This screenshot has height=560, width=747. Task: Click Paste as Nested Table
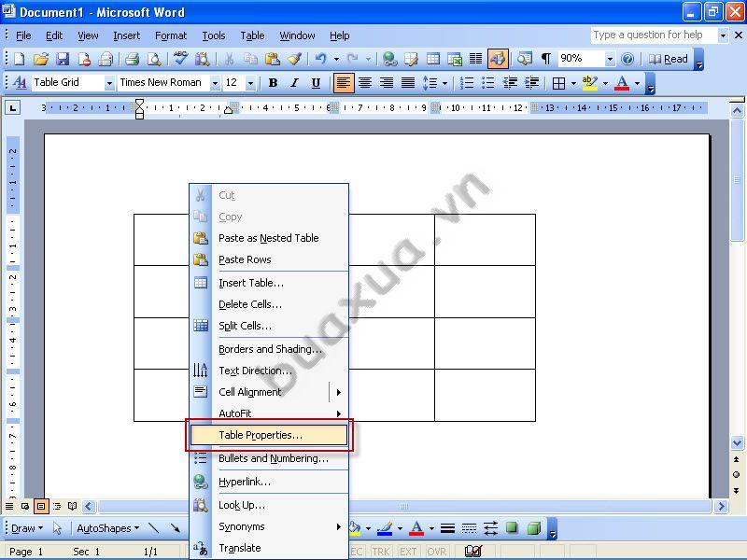(269, 238)
